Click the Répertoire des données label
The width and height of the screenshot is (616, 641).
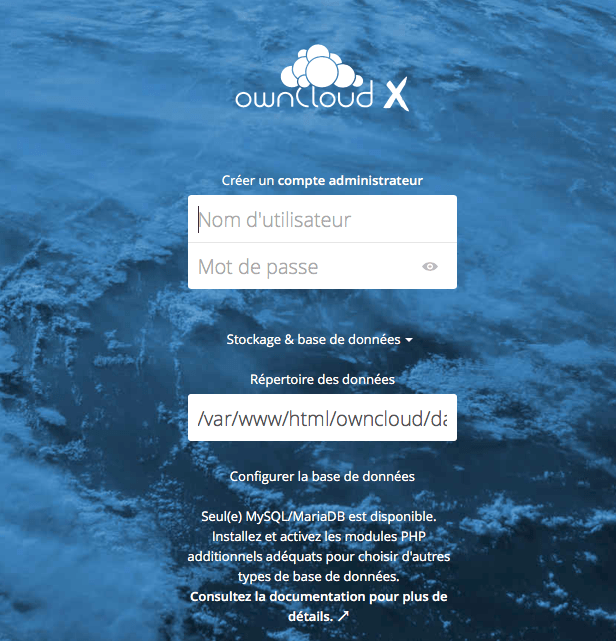click(x=322, y=380)
